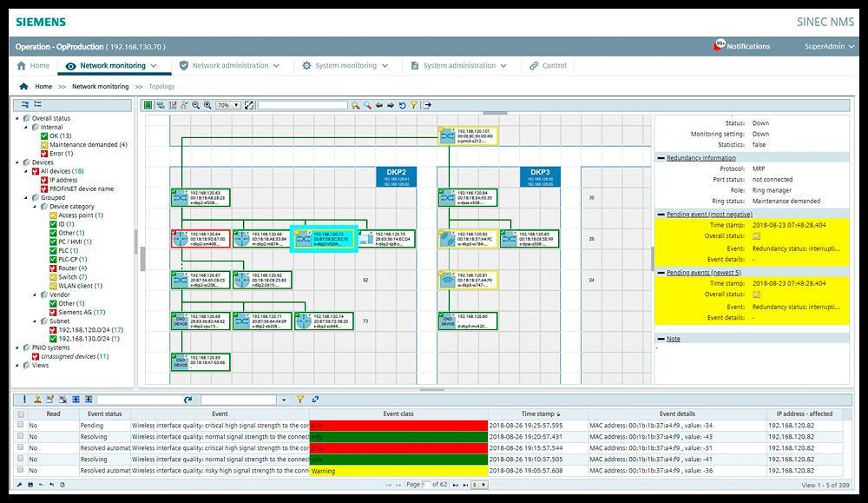Click the wrench icon in events footer
Viewport: 868px width, 503px height.
pos(19,485)
